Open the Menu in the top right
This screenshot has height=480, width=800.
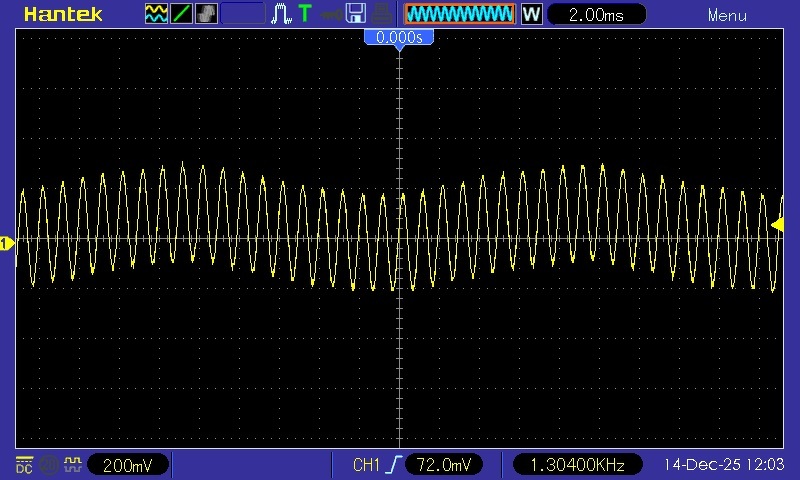pos(727,15)
